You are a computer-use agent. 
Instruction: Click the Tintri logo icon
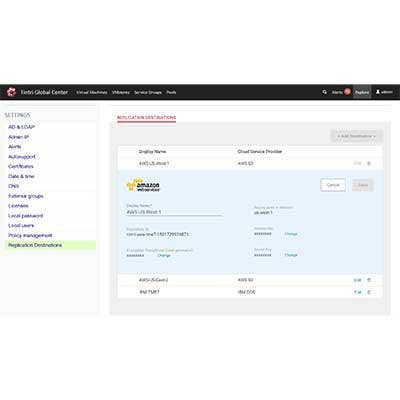(12, 92)
